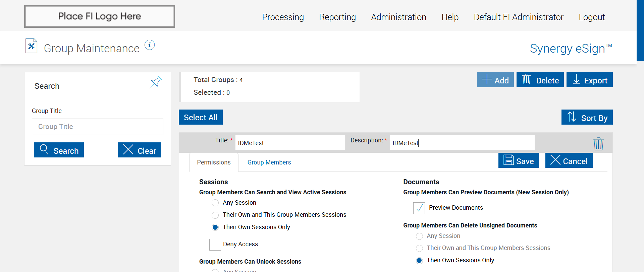Open the Administration menu
The image size is (644, 272).
click(398, 17)
